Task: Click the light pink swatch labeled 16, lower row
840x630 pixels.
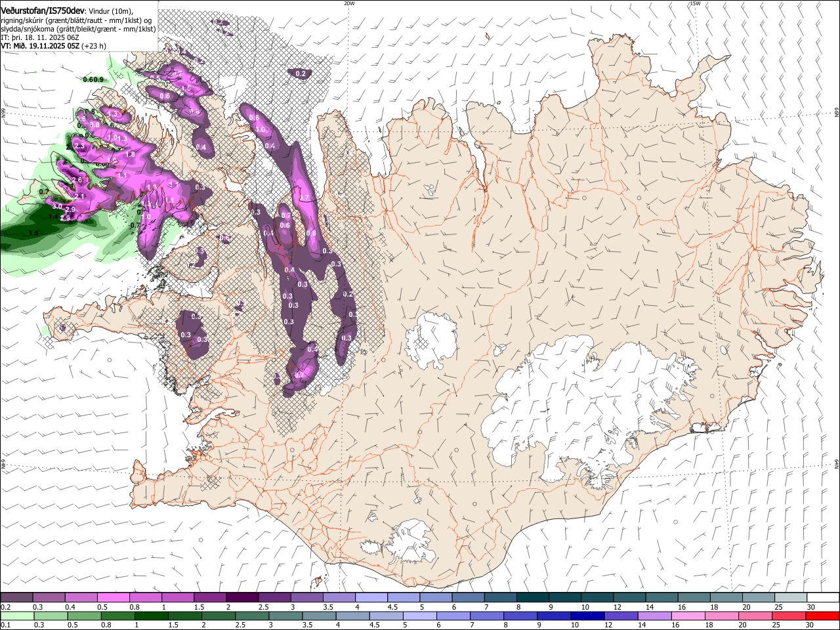Action: (x=688, y=616)
